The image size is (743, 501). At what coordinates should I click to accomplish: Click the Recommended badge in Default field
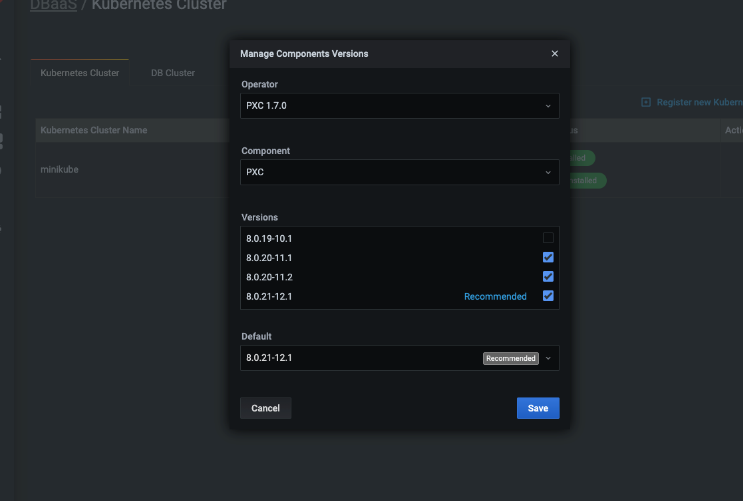click(x=511, y=358)
